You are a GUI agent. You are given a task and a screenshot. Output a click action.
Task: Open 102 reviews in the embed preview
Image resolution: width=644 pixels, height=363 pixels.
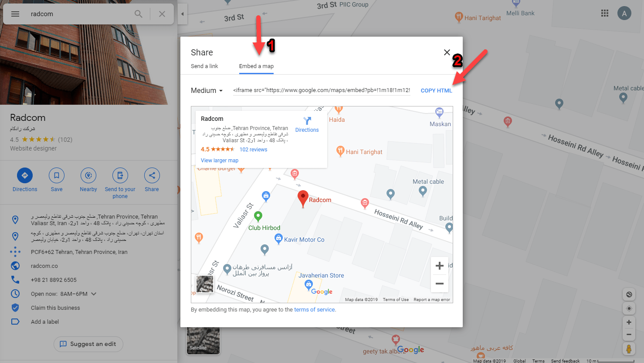(x=253, y=150)
